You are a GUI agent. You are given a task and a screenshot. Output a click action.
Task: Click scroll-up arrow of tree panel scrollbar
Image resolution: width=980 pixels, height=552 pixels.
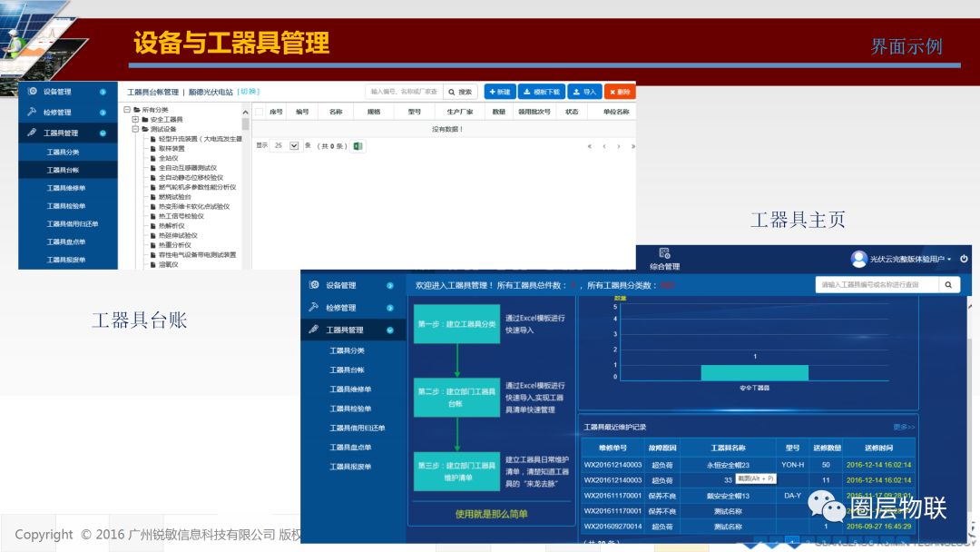pos(246,112)
